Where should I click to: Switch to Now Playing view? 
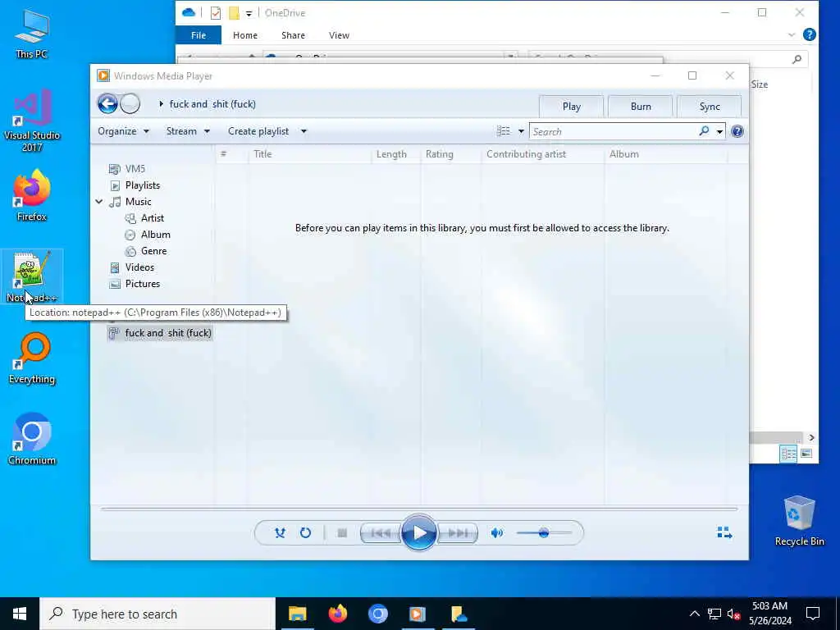coord(724,532)
